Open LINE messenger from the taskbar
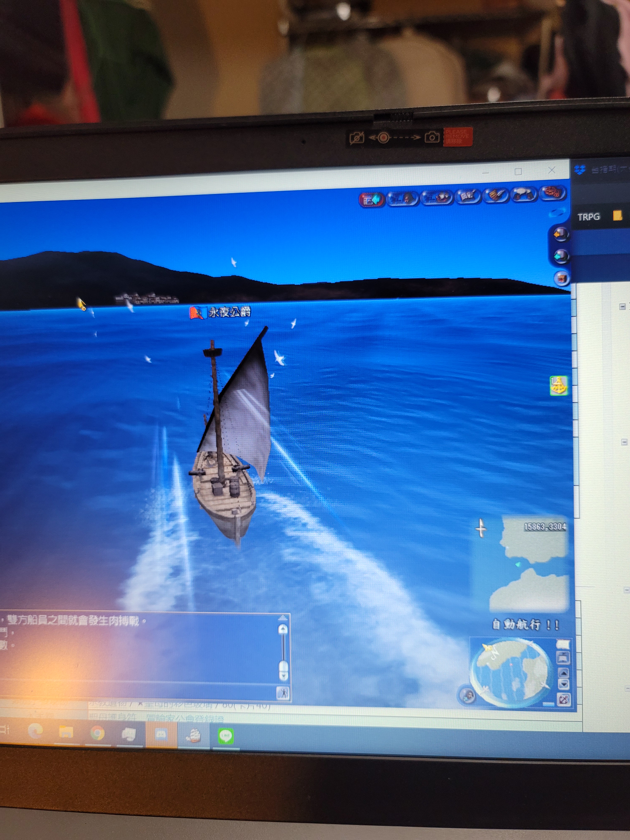 coord(226,736)
